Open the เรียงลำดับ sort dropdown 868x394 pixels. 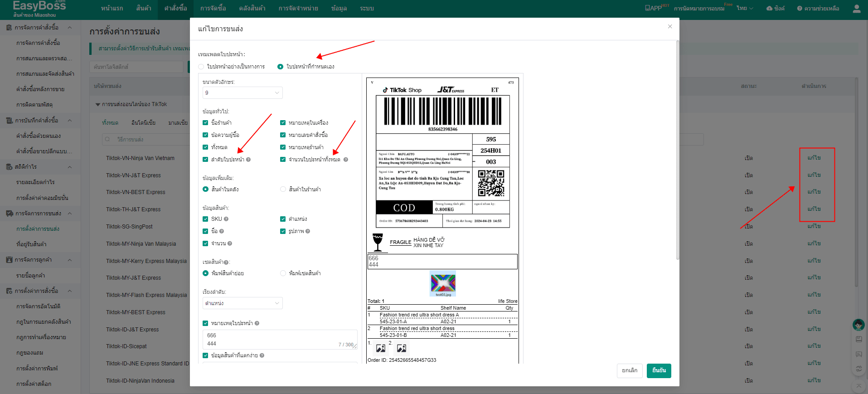[242, 303]
